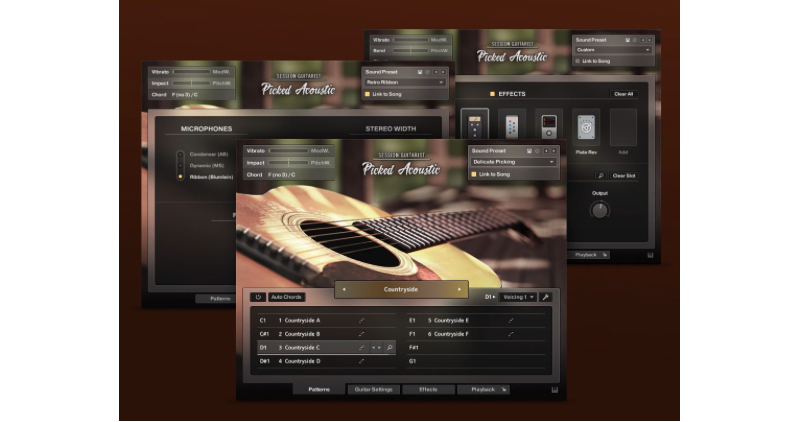Click the previous arrow on the Countryside song bar
Screen dimensions: 800x422
click(344, 289)
